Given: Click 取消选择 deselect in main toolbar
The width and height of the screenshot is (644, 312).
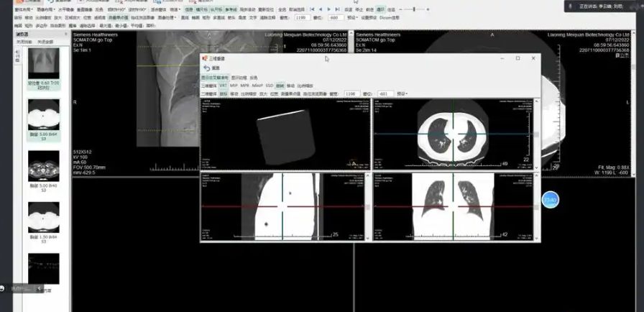Looking at the screenshot, I should click(x=297, y=9).
